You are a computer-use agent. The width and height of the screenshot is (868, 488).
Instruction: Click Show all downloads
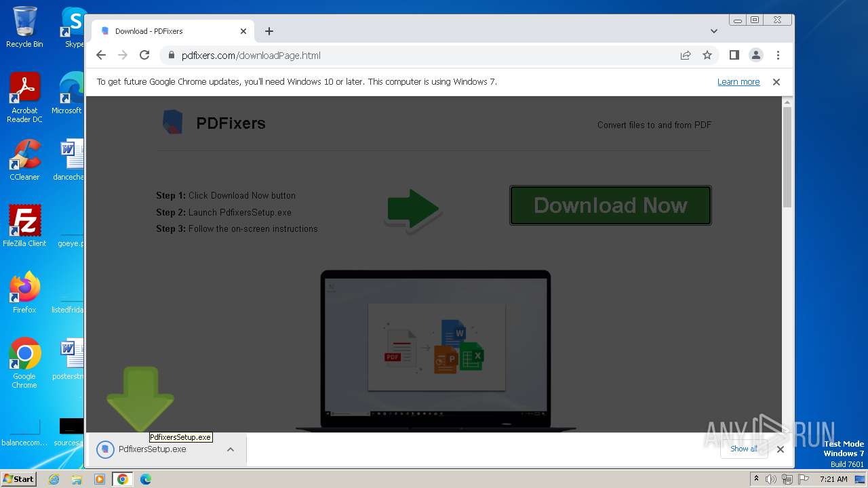coord(744,449)
